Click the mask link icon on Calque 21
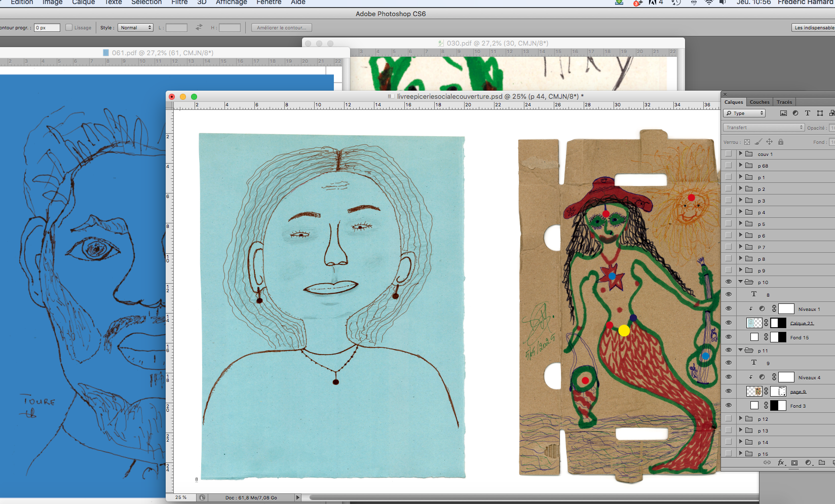Viewport: 835px width, 504px height. tap(766, 323)
